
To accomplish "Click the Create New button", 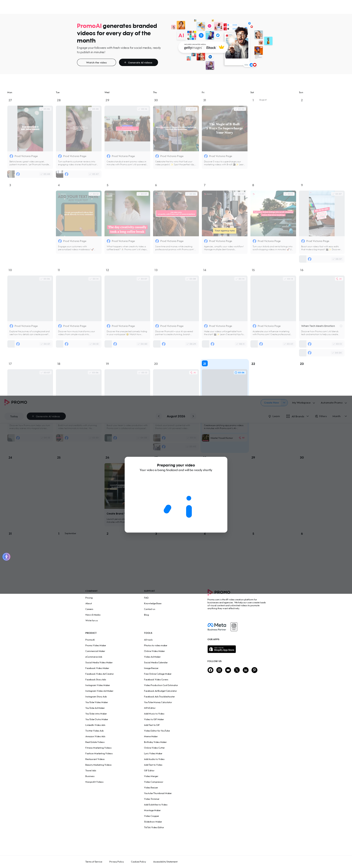I will pos(271,402).
